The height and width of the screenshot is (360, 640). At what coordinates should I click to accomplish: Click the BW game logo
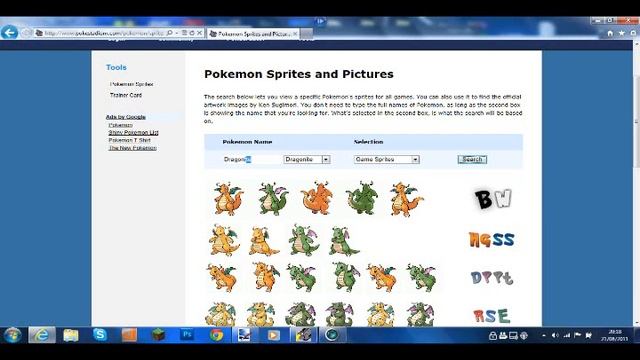click(493, 199)
